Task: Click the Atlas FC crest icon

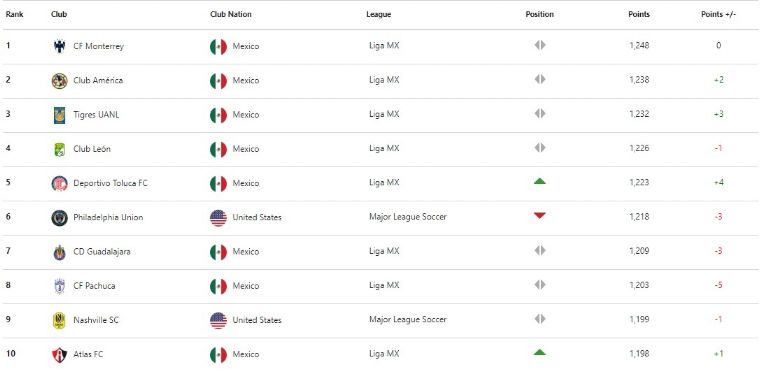Action: 59,355
